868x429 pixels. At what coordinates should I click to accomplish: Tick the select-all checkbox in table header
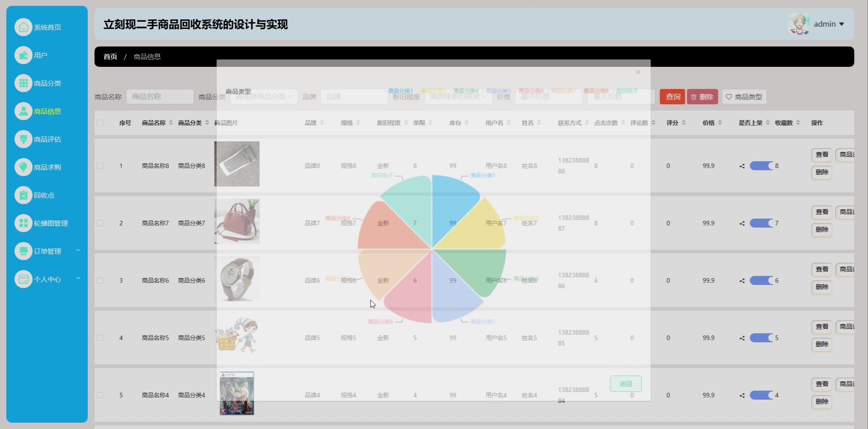tap(100, 123)
